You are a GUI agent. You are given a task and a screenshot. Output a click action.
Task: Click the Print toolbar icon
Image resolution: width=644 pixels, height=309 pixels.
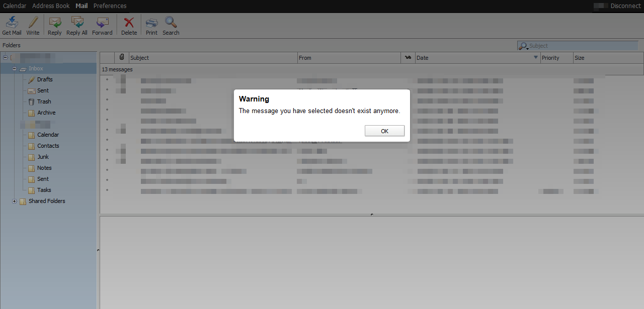151,23
